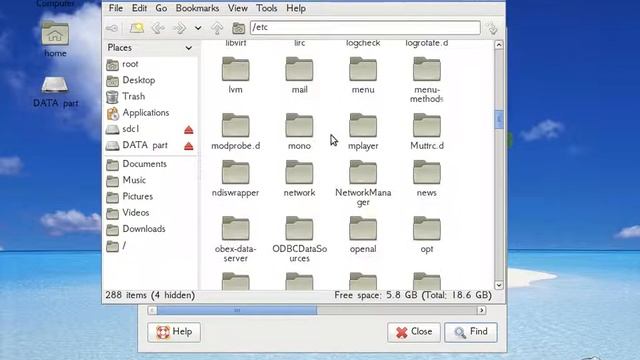Click the new tab toolbar icon
The height and width of the screenshot is (360, 640).
point(137,28)
